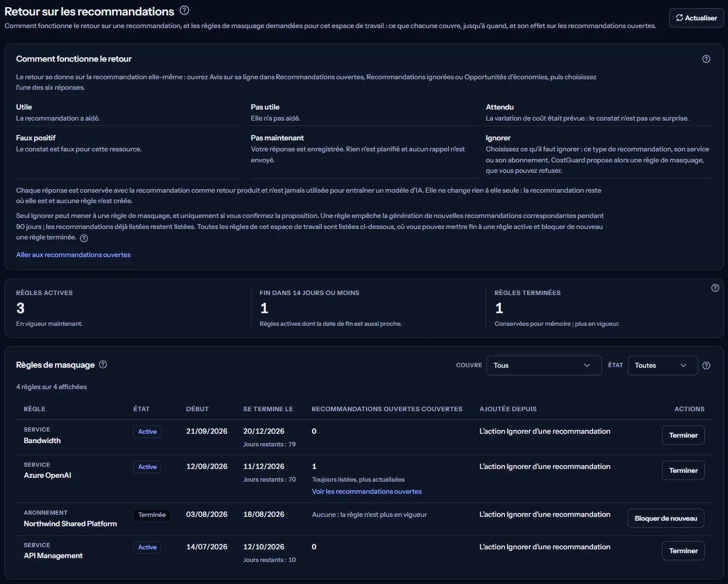Refresh the page with Actualiser

pyautogui.click(x=696, y=18)
